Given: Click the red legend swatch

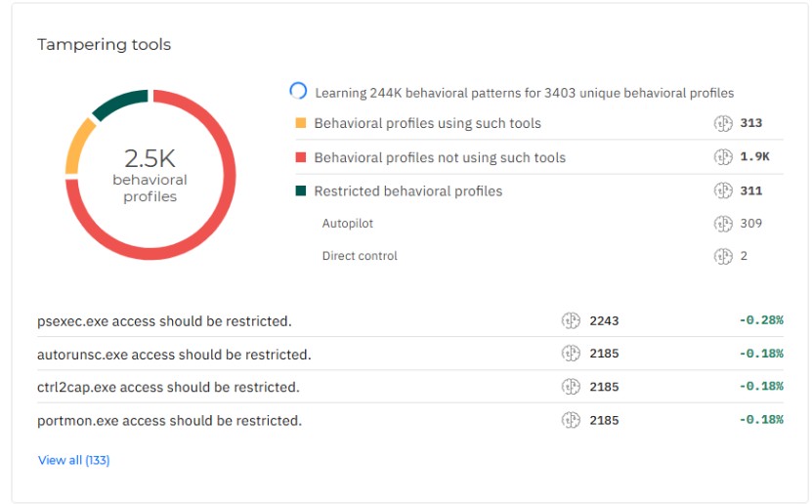Looking at the screenshot, I should [x=300, y=157].
